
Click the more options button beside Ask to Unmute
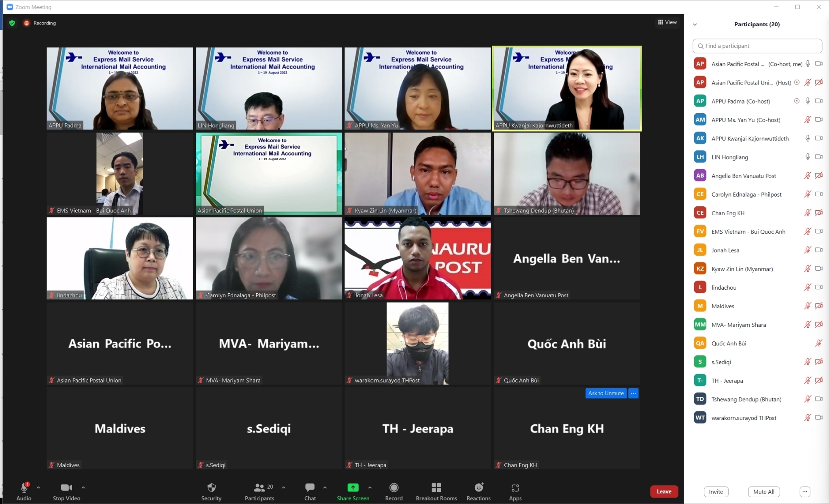[x=633, y=393]
